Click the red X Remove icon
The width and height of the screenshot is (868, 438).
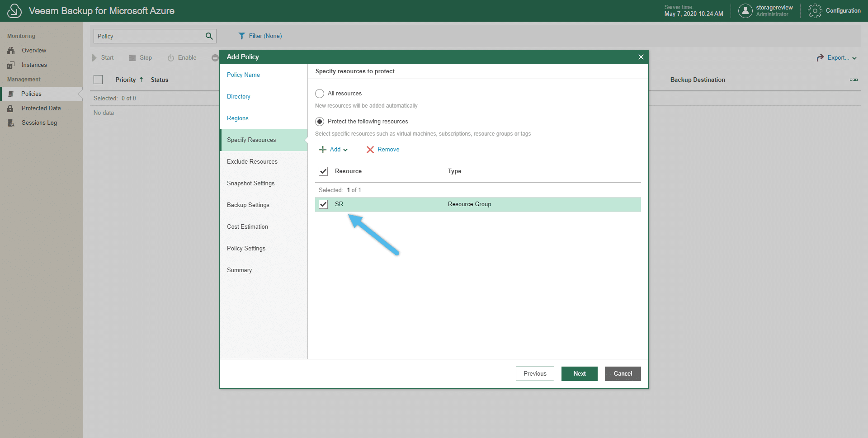click(370, 150)
